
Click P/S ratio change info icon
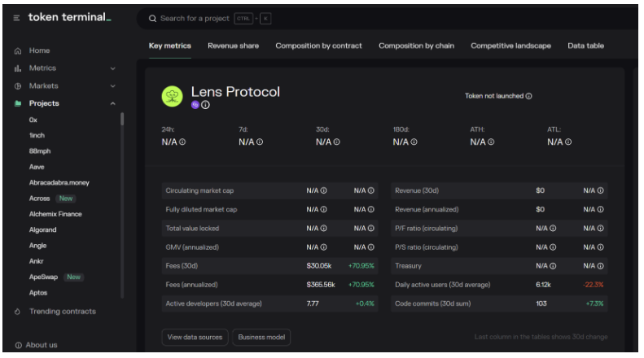pos(601,247)
